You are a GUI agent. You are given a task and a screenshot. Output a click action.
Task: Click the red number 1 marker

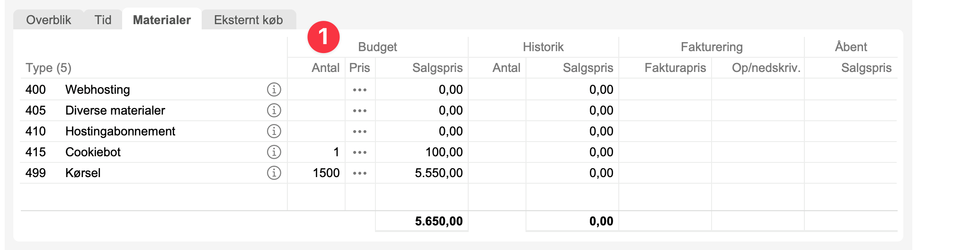coord(323,36)
